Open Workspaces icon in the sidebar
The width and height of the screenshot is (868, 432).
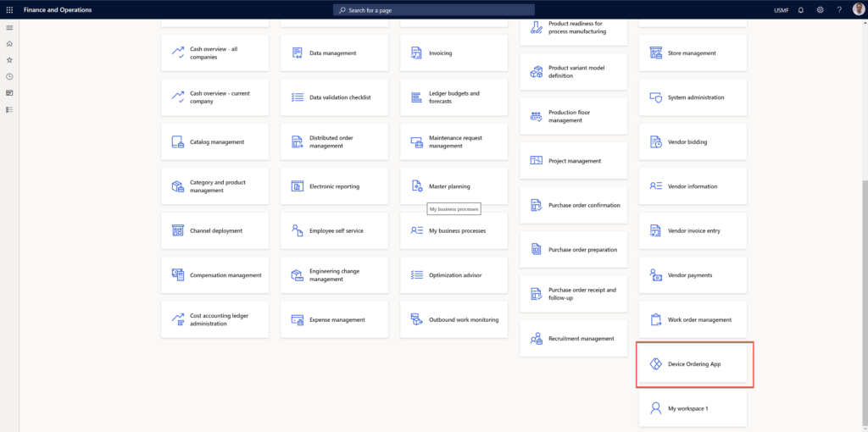(x=9, y=93)
